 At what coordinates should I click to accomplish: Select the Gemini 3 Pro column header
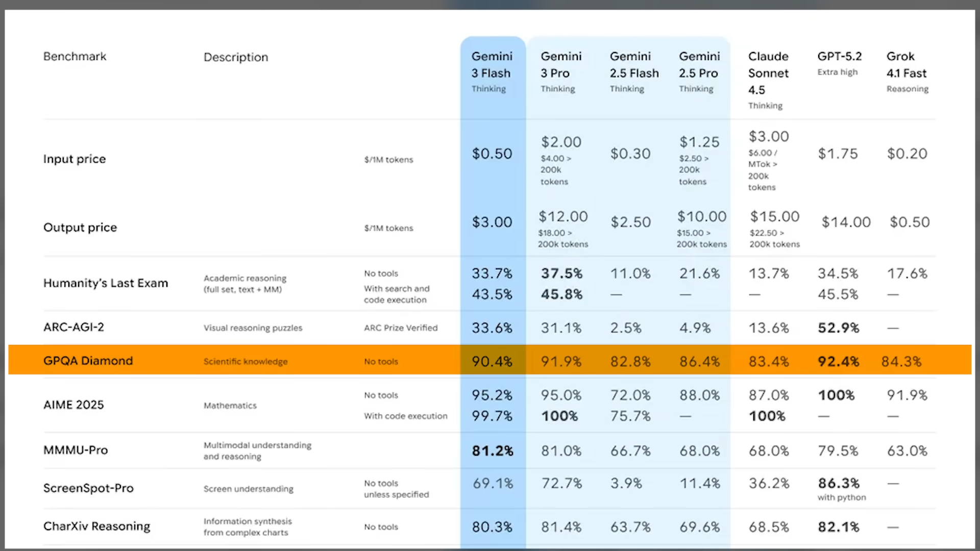pyautogui.click(x=560, y=65)
